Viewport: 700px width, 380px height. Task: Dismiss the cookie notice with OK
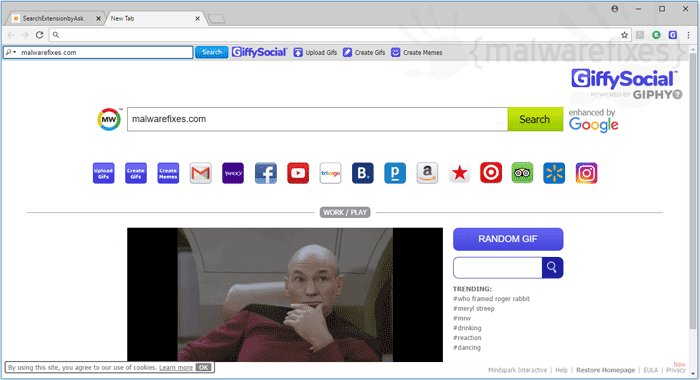pos(203,367)
